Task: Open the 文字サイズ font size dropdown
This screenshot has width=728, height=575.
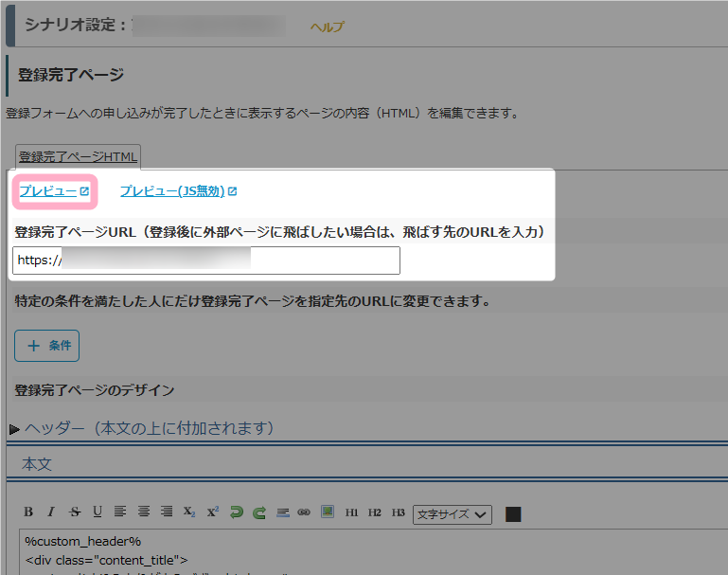Action: pos(453,514)
